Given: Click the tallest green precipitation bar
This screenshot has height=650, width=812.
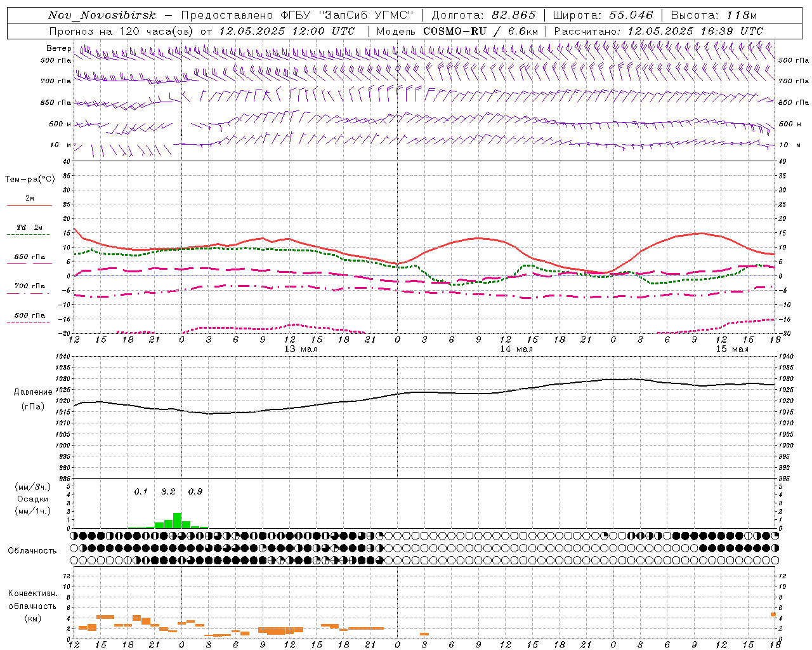Looking at the screenshot, I should [178, 521].
